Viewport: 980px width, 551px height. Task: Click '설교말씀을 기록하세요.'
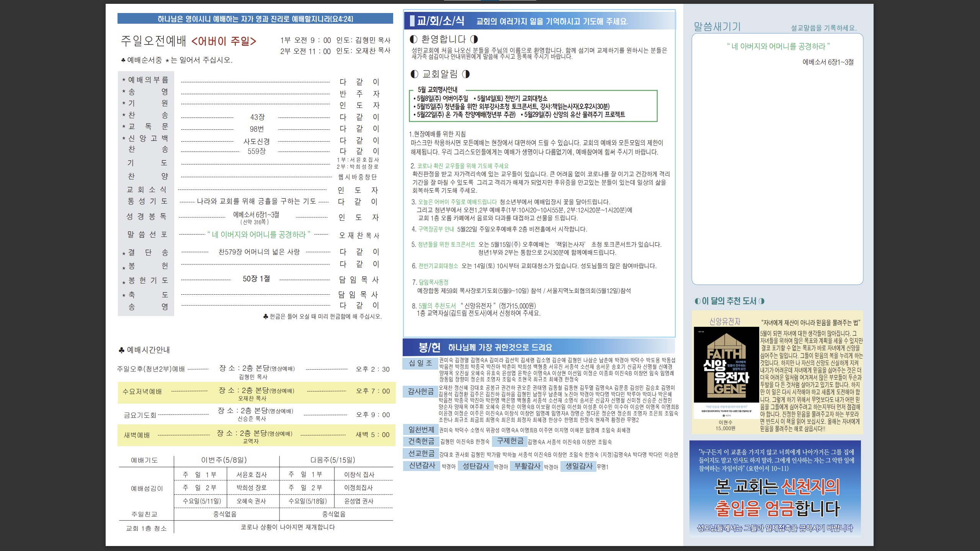[x=824, y=28]
